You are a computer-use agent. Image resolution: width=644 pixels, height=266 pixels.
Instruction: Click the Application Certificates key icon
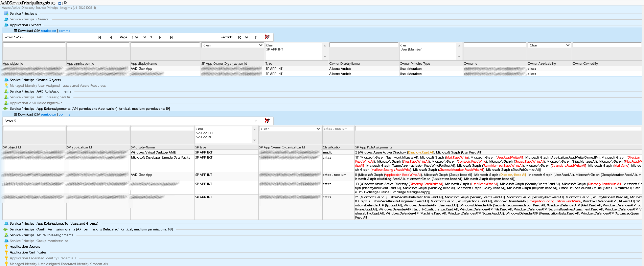[x=6, y=252]
